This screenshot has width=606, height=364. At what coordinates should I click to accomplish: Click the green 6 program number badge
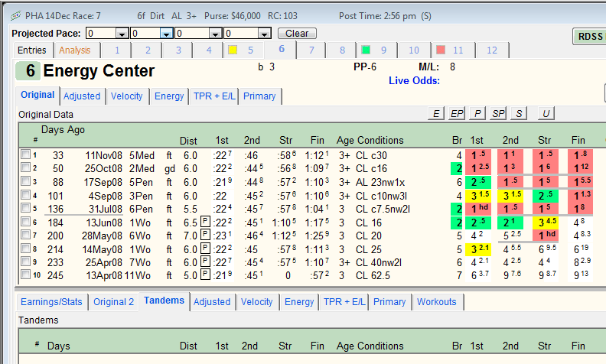point(28,70)
